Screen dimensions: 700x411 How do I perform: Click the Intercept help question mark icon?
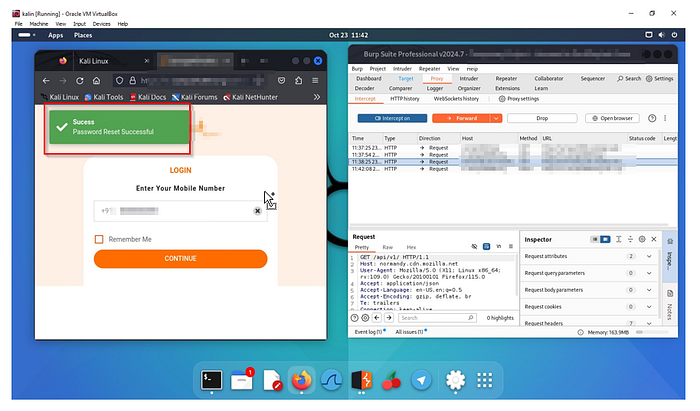[652, 118]
